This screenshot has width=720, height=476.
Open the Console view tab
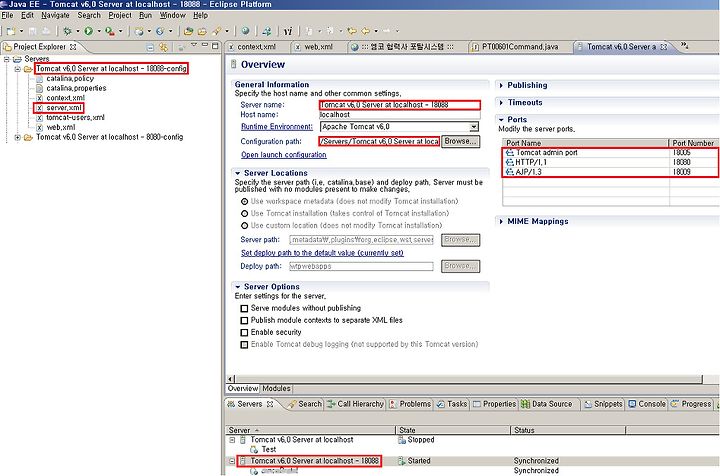[647, 404]
